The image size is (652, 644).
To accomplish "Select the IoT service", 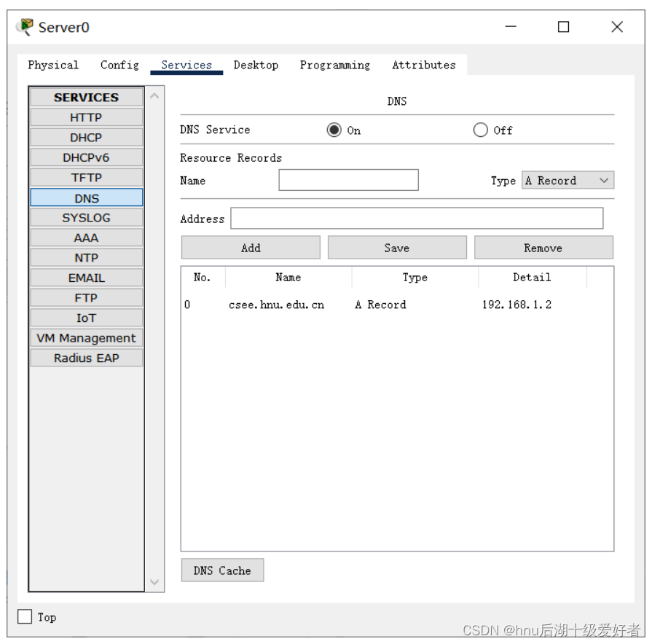I will (87, 318).
